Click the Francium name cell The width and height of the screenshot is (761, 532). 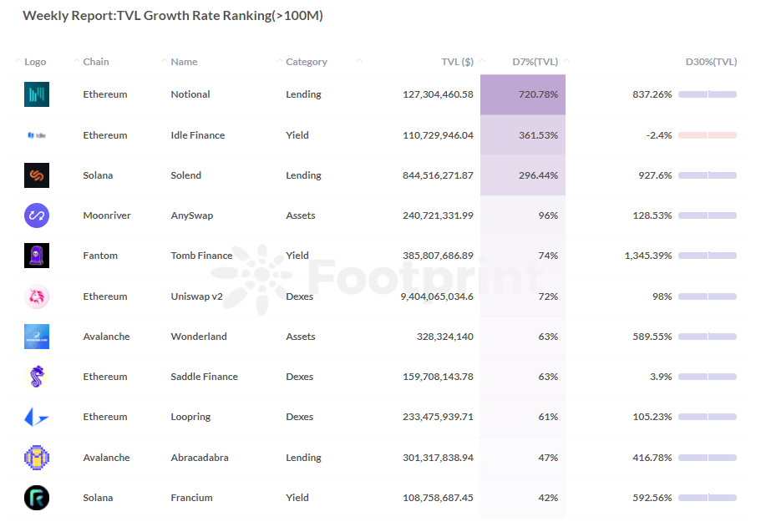(191, 498)
